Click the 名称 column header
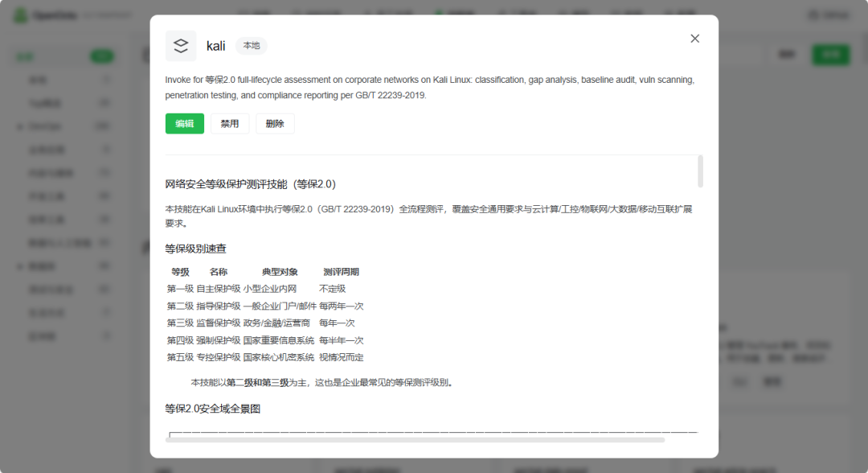 (219, 272)
